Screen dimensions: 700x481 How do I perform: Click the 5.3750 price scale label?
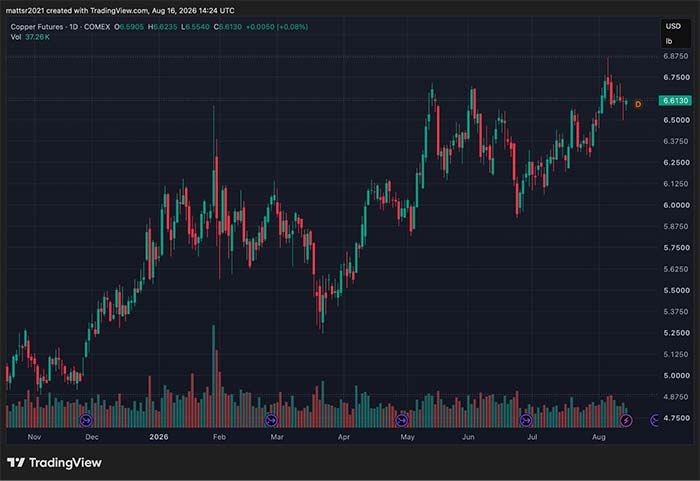tap(676, 312)
